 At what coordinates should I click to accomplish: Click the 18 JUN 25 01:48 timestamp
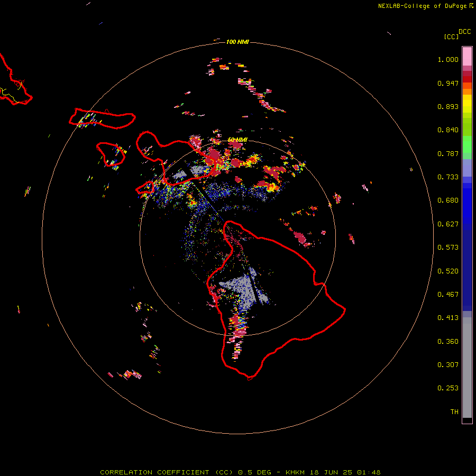(344, 472)
